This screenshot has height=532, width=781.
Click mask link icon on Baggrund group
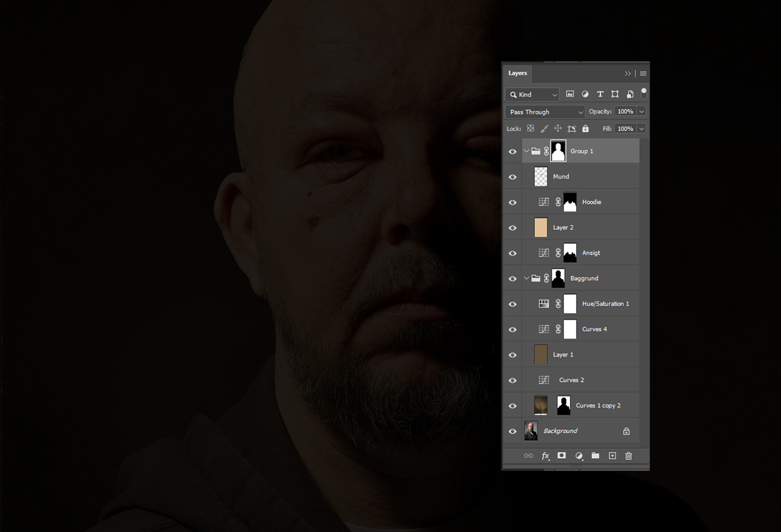tap(546, 278)
